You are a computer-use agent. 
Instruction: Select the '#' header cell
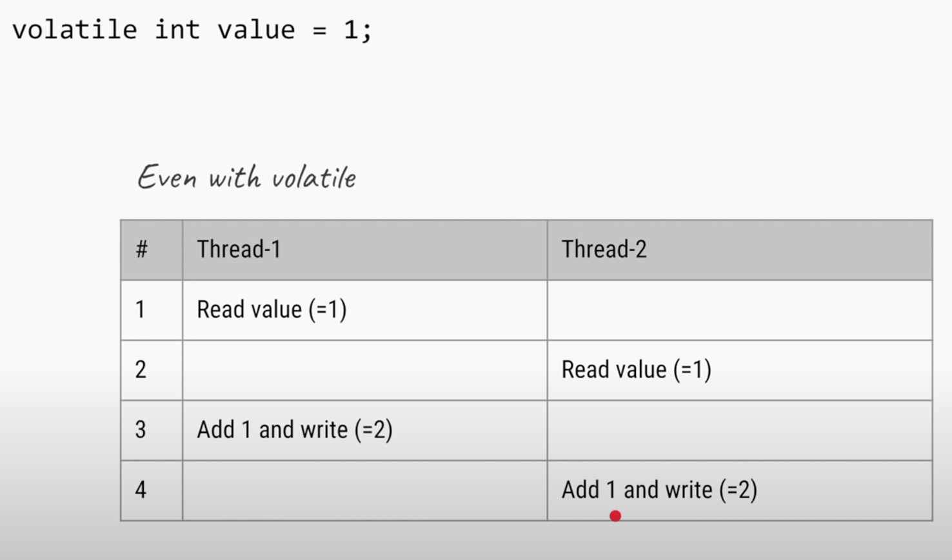152,250
